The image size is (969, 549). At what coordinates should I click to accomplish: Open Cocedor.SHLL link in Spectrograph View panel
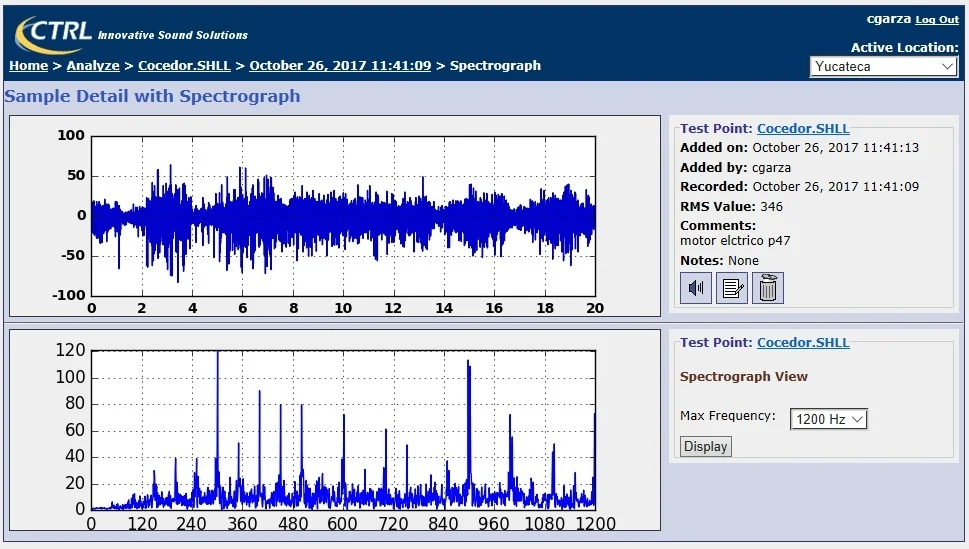click(x=803, y=343)
